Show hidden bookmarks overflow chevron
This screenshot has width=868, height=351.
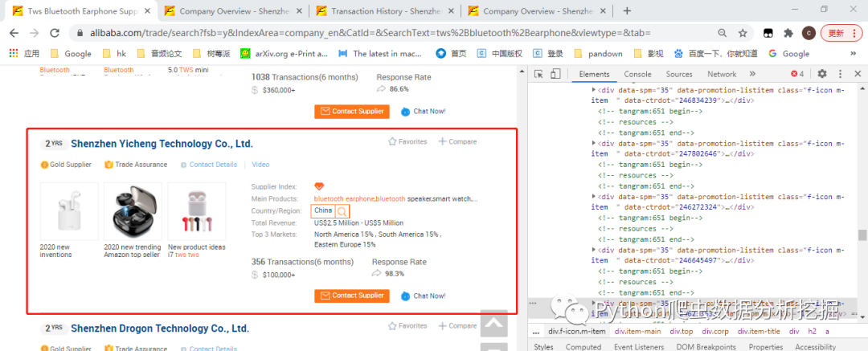[853, 54]
